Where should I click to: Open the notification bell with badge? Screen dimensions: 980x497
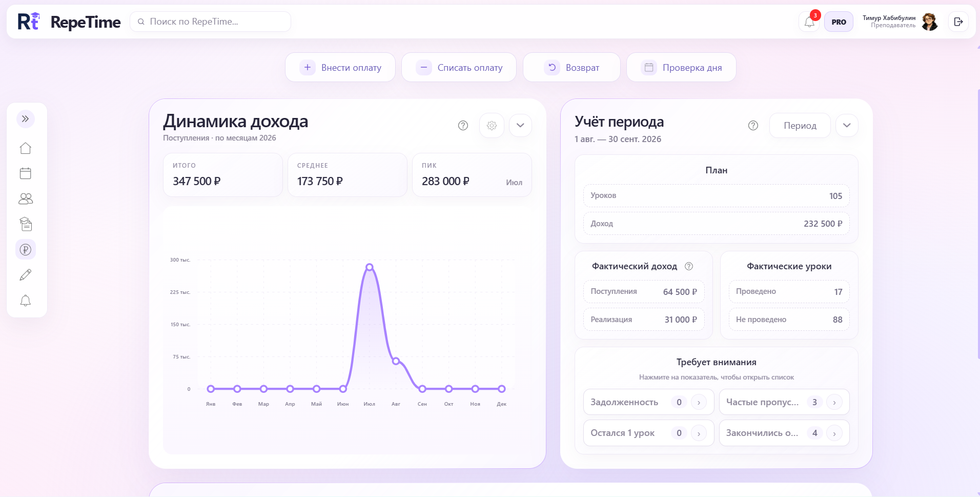coord(809,22)
